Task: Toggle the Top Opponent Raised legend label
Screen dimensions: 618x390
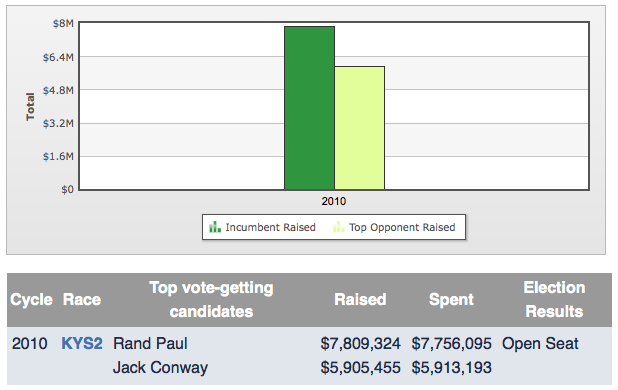Action: click(x=402, y=227)
